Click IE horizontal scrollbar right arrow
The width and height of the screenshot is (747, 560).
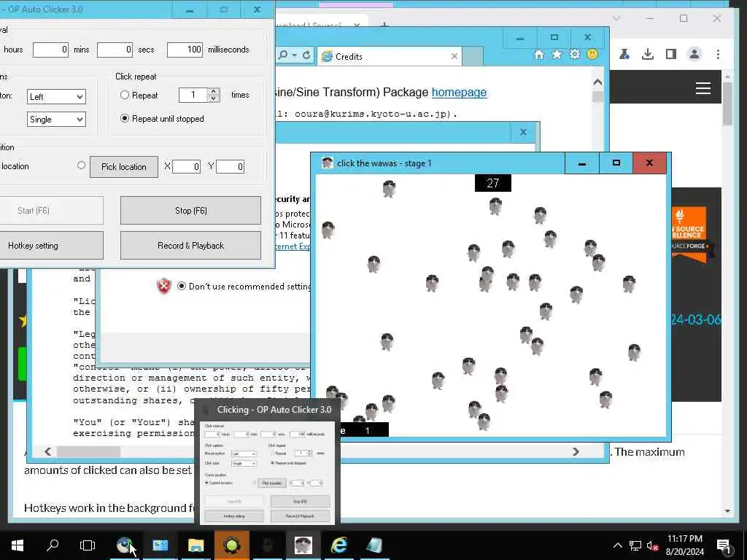click(x=576, y=451)
